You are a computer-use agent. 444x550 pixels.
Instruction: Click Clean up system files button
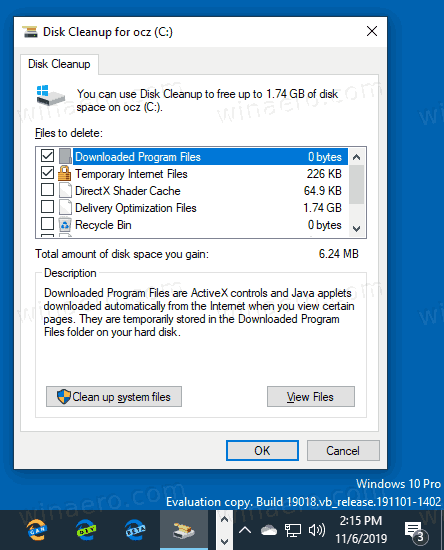click(114, 397)
